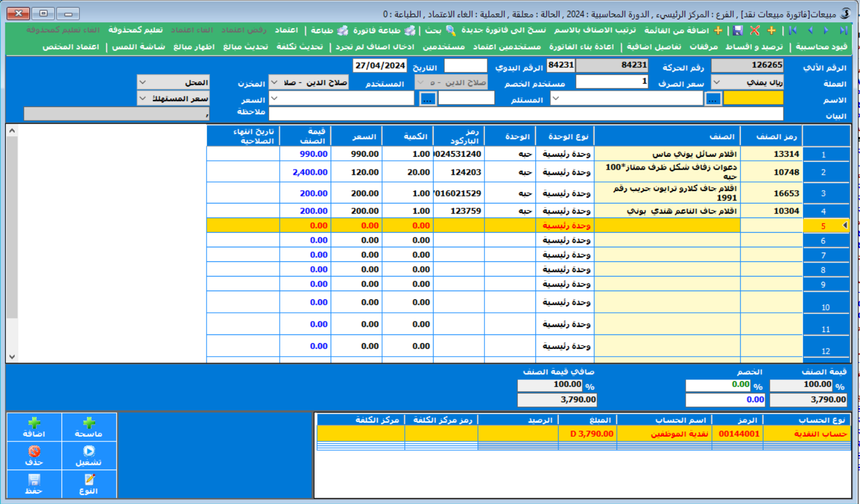This screenshot has height=504, width=860.
Task: Click barcode cell 123759
Action: tap(459, 210)
